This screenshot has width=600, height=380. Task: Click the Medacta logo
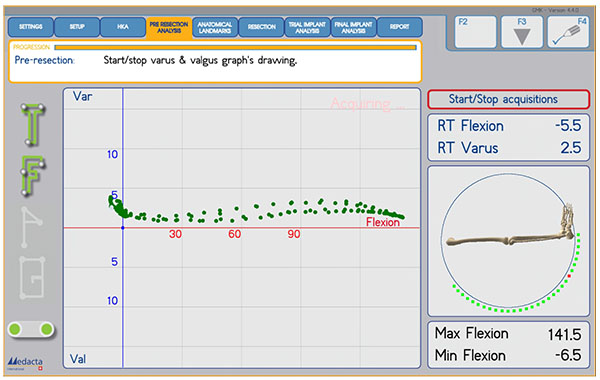[25, 363]
